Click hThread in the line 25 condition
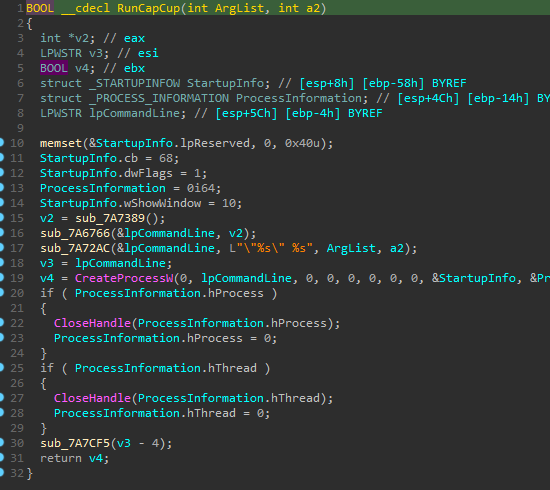The width and height of the screenshot is (550, 490). click(x=232, y=368)
